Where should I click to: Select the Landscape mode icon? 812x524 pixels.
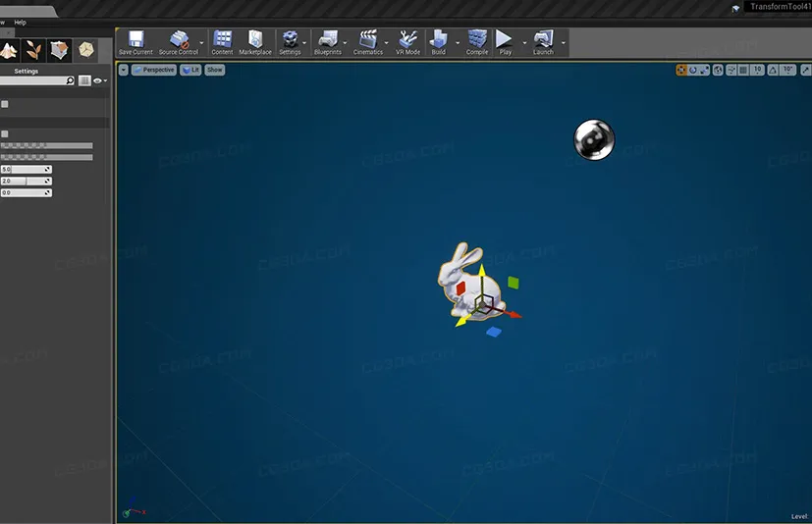(9, 50)
